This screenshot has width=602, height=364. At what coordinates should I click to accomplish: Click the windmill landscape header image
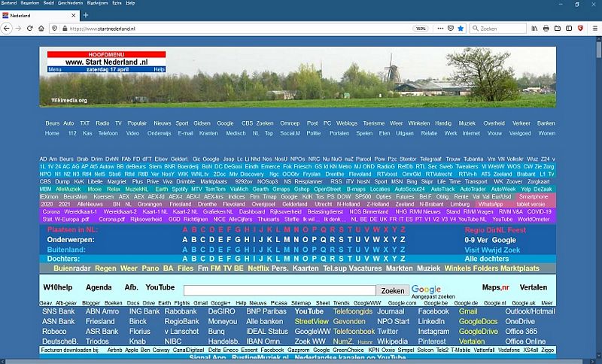pos(297,77)
